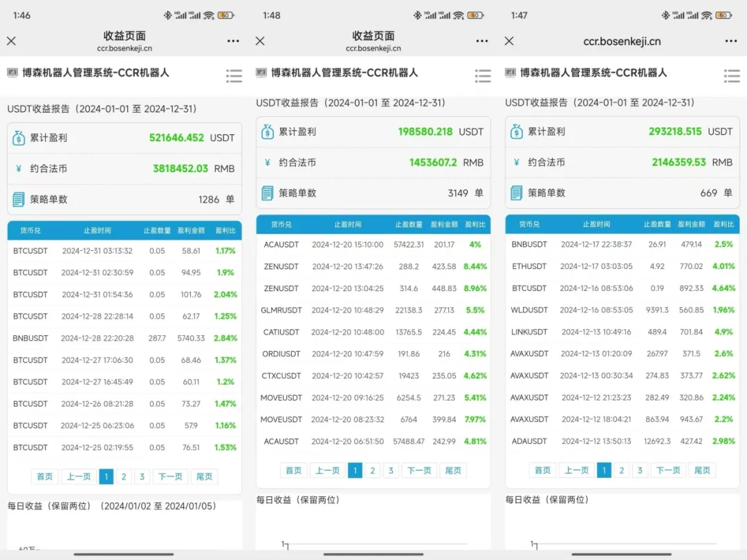Click document icon beside 3149 单
Screen dimensions: 747x560
click(x=267, y=194)
